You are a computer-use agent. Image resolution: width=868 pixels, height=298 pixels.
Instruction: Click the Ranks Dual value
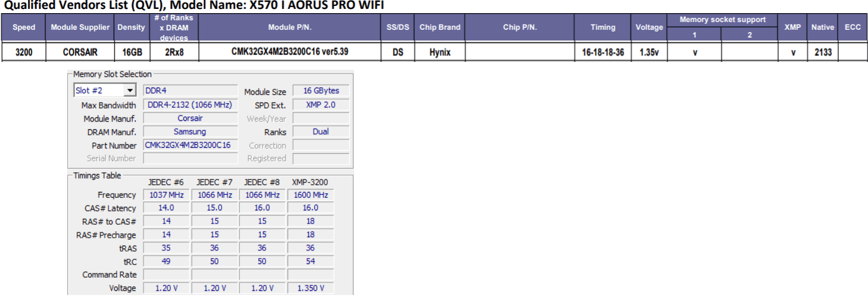tap(321, 132)
